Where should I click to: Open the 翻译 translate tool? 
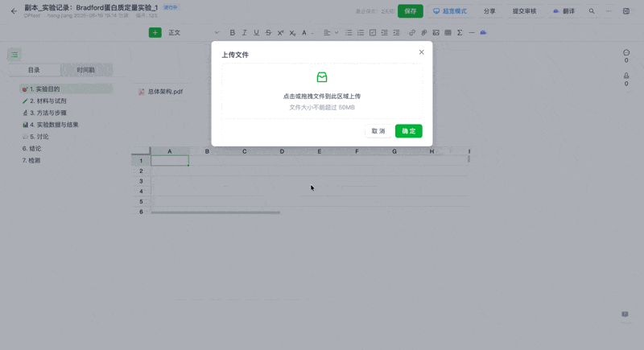pos(564,11)
